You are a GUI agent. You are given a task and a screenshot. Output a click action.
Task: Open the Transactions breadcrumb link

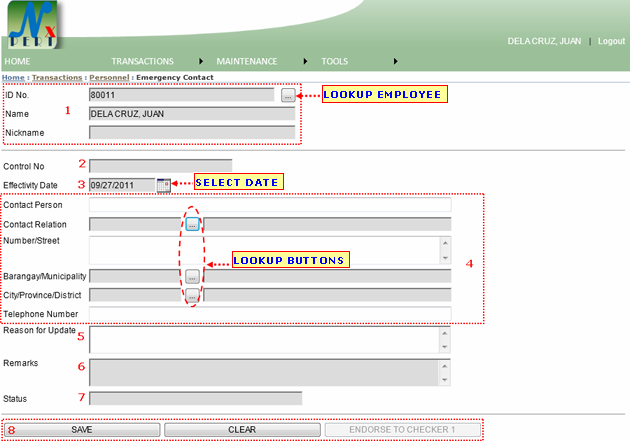click(57, 77)
